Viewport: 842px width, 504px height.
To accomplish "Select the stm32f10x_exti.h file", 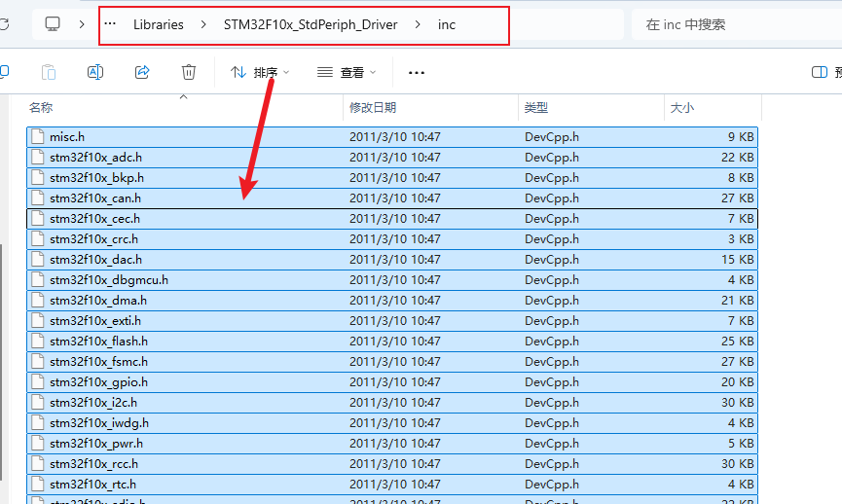I will point(392,320).
